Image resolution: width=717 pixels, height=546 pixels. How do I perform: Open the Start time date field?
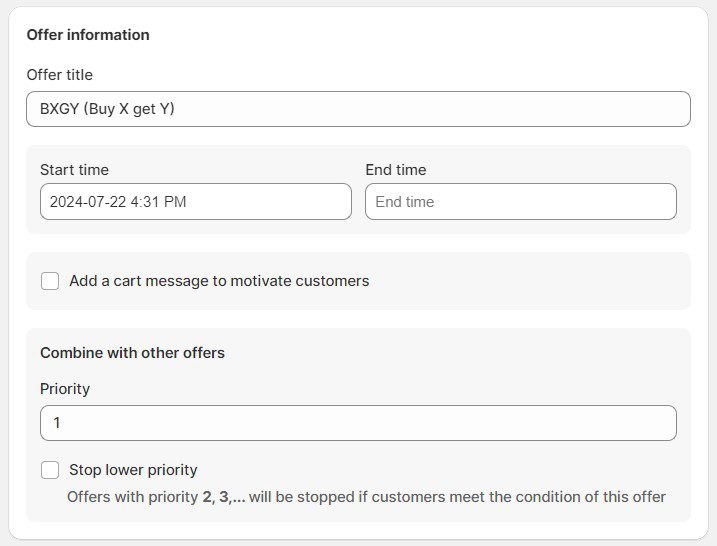196,201
